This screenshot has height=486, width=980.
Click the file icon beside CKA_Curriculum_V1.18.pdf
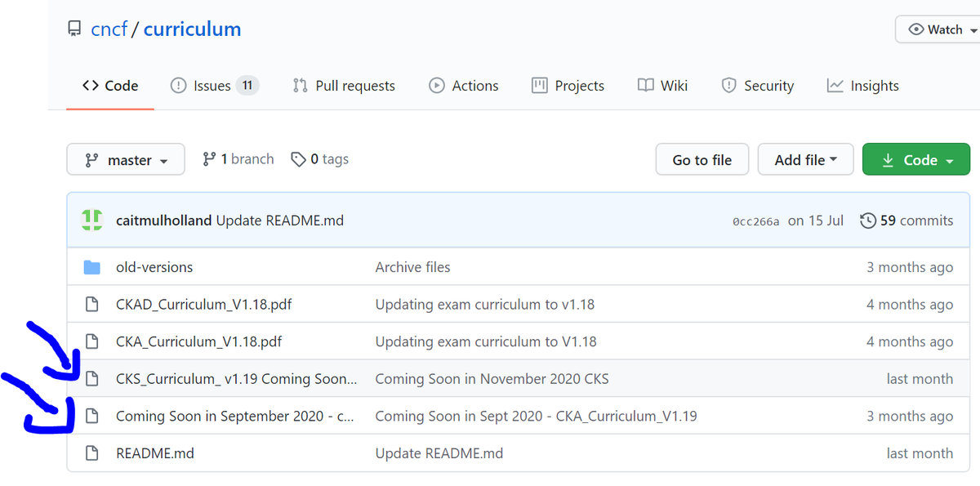(92, 341)
